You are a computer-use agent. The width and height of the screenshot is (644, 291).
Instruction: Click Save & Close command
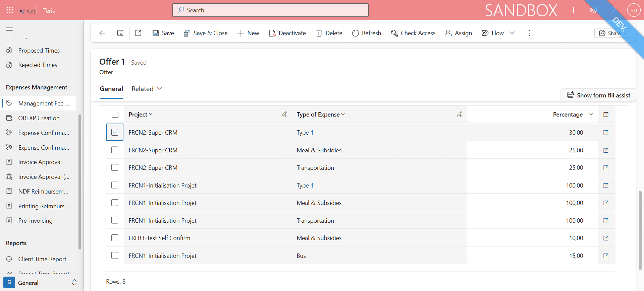(x=206, y=33)
